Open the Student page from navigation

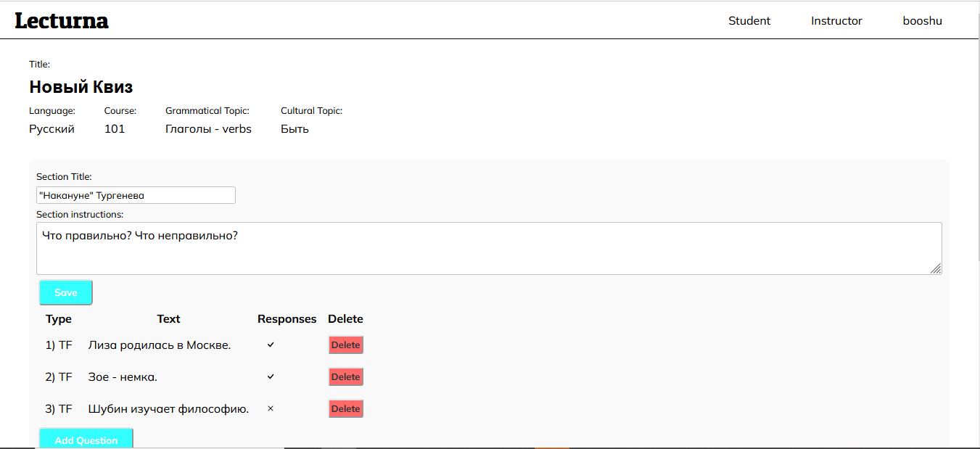(749, 20)
